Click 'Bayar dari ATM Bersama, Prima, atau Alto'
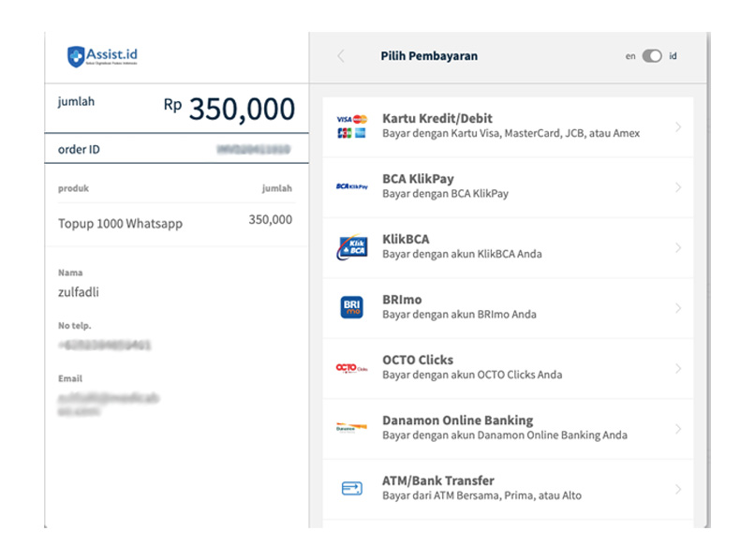The height and width of the screenshot is (560, 755). click(482, 495)
